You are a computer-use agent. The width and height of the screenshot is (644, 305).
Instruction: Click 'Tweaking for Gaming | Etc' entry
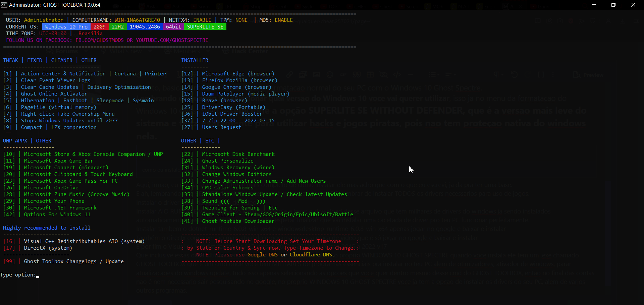coord(239,208)
